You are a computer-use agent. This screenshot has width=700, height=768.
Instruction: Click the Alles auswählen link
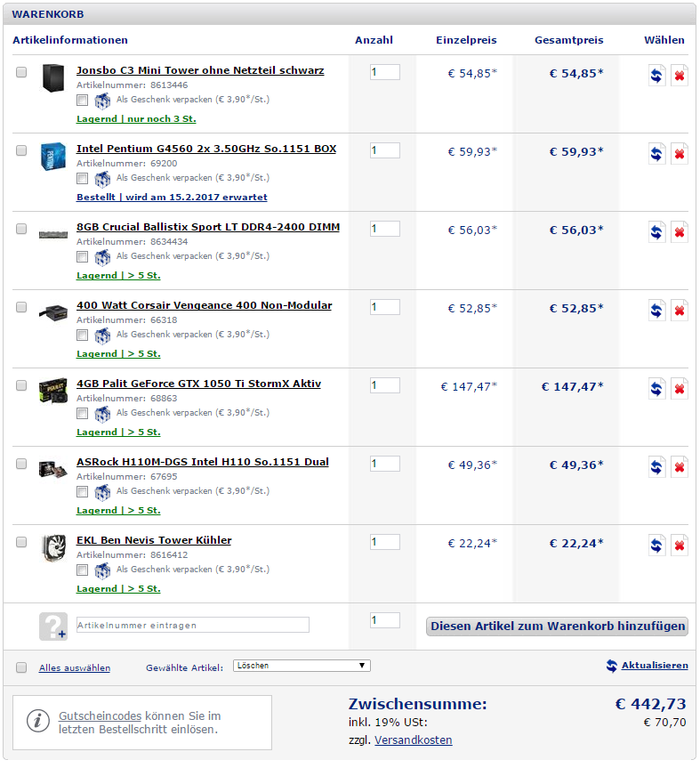coord(75,668)
